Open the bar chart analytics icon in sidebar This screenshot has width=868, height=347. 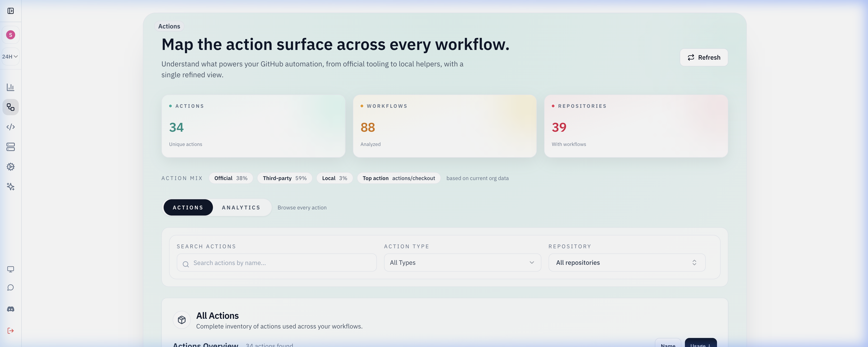tap(11, 87)
